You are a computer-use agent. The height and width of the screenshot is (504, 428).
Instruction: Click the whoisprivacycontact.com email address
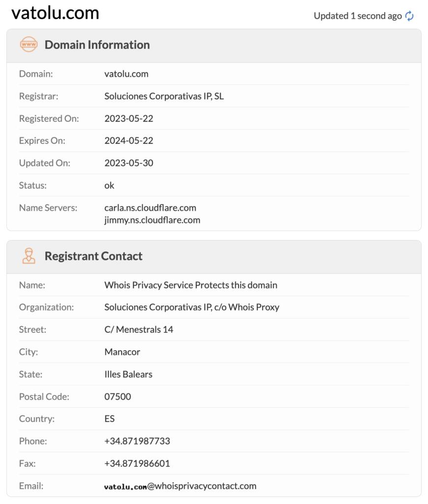click(x=180, y=486)
